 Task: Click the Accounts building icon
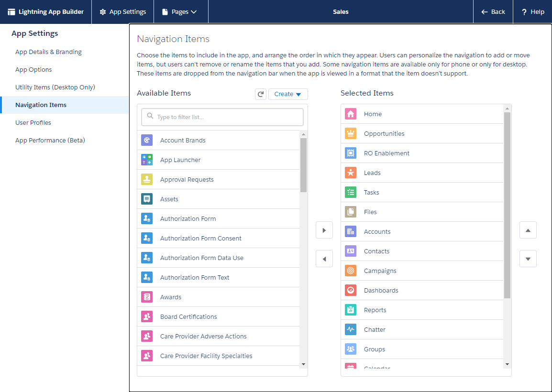pos(351,231)
